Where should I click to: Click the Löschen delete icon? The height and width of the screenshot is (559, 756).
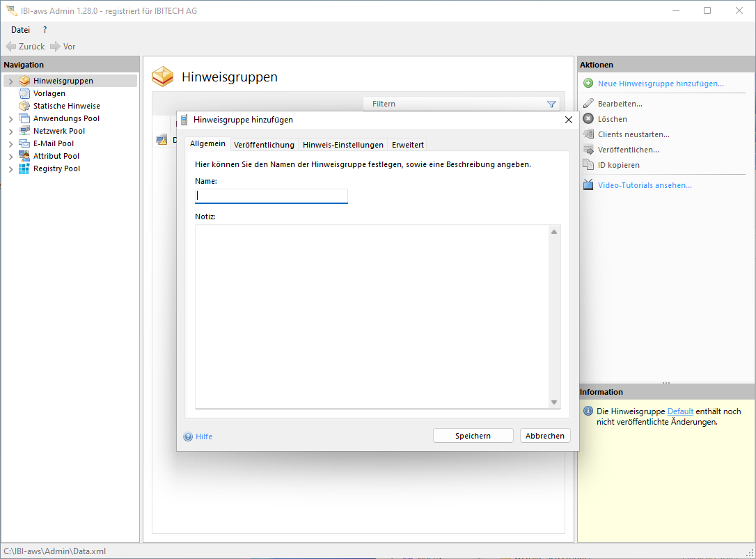tap(588, 119)
